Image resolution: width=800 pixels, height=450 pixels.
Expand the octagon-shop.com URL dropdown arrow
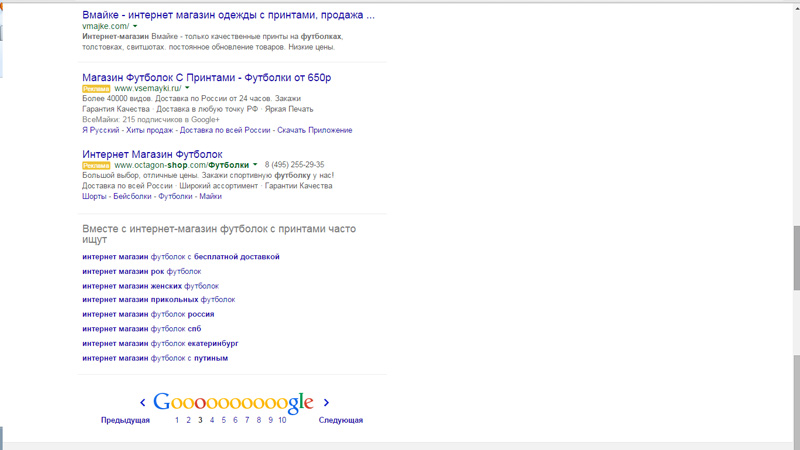coord(255,165)
